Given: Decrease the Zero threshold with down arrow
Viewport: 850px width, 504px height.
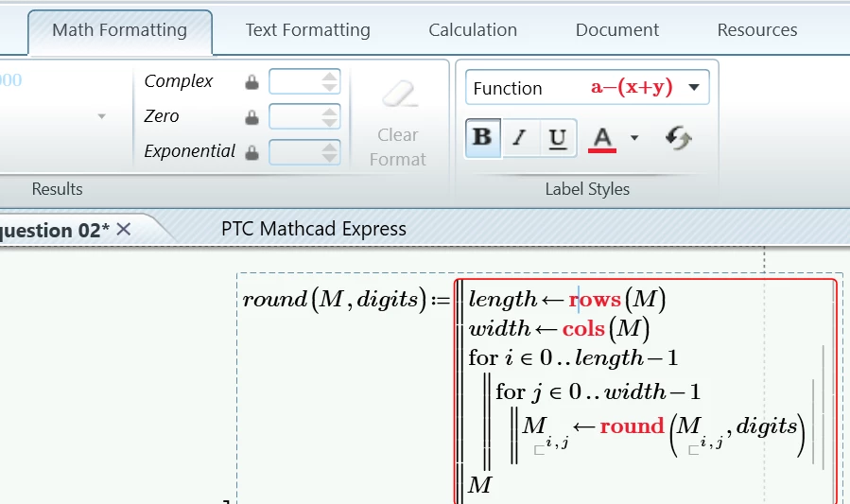Looking at the screenshot, I should pyautogui.click(x=329, y=123).
